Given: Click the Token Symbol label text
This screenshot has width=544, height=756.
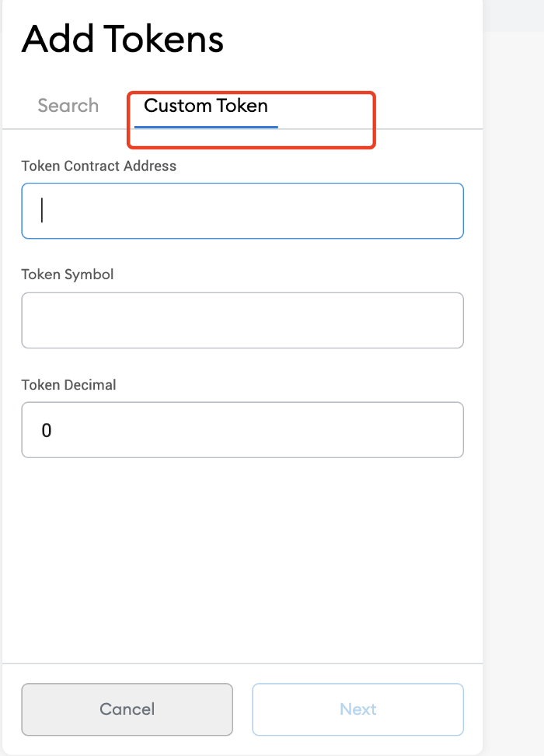Looking at the screenshot, I should (68, 275).
